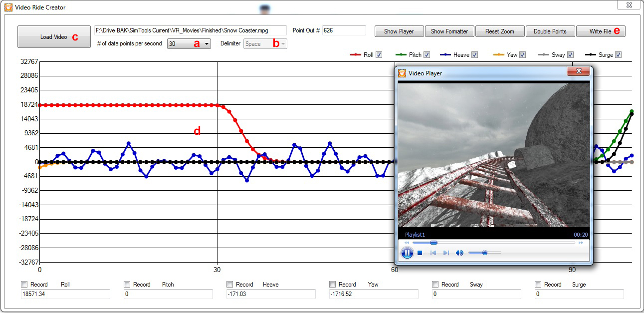This screenshot has width=644, height=313.
Task: Click the rewind arrows beside seek bar
Action: click(407, 243)
